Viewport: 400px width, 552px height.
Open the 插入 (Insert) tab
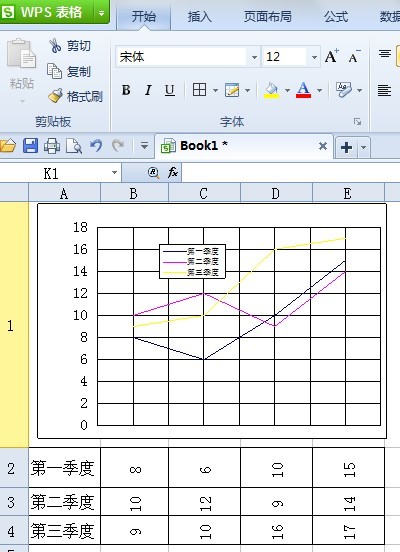click(199, 17)
